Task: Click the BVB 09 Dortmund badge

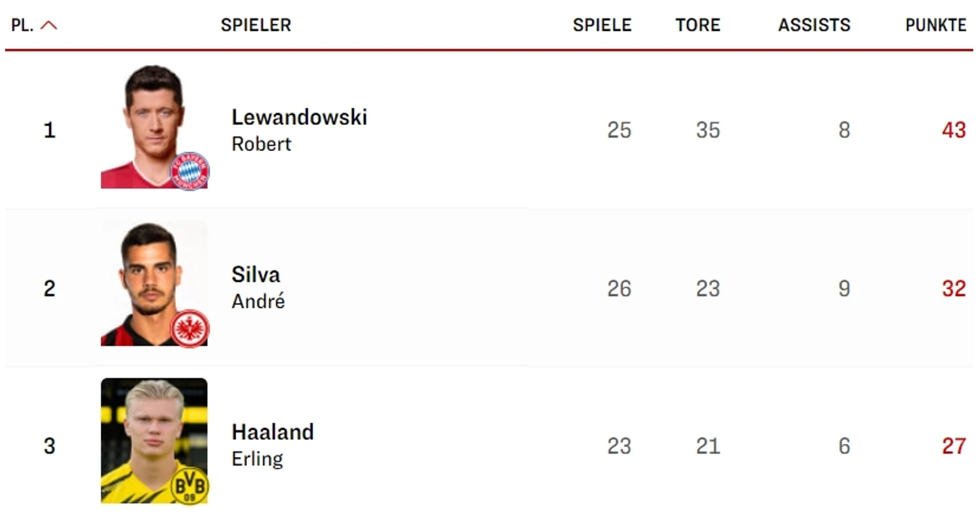Action: coord(190,485)
